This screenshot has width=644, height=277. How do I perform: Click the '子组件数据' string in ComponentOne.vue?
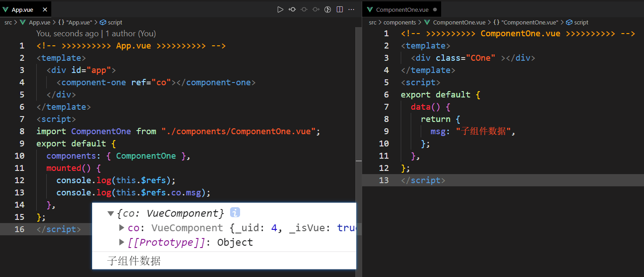(484, 131)
